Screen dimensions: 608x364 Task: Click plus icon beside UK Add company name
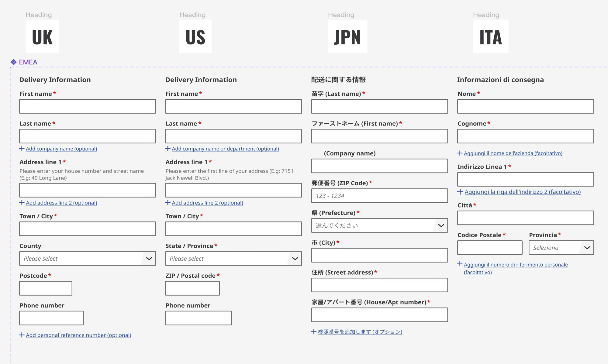[x=22, y=149]
